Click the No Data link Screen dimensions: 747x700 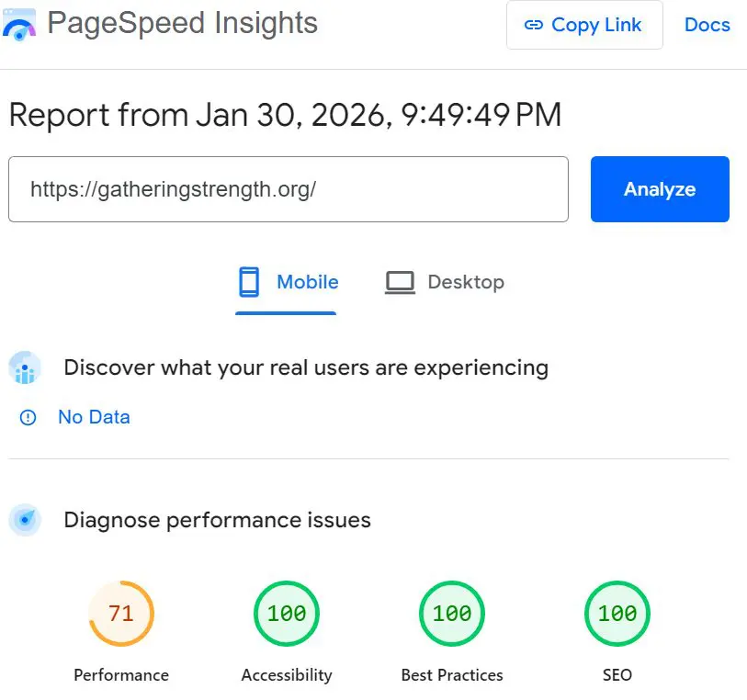tap(94, 417)
